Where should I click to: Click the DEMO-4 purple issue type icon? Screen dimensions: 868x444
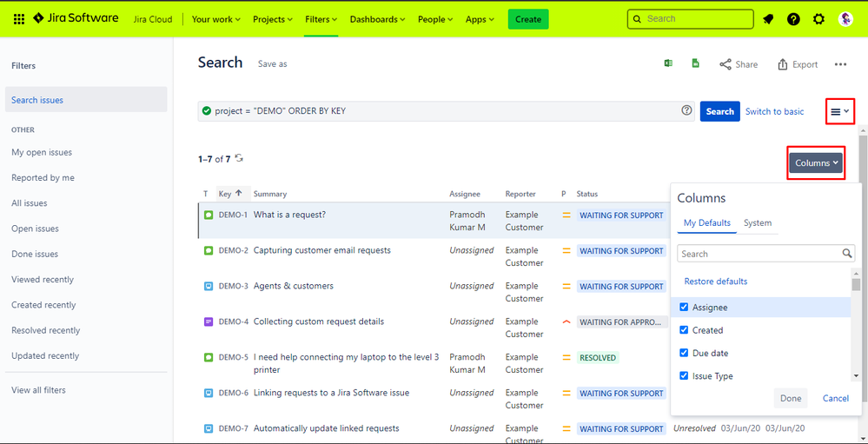point(209,321)
